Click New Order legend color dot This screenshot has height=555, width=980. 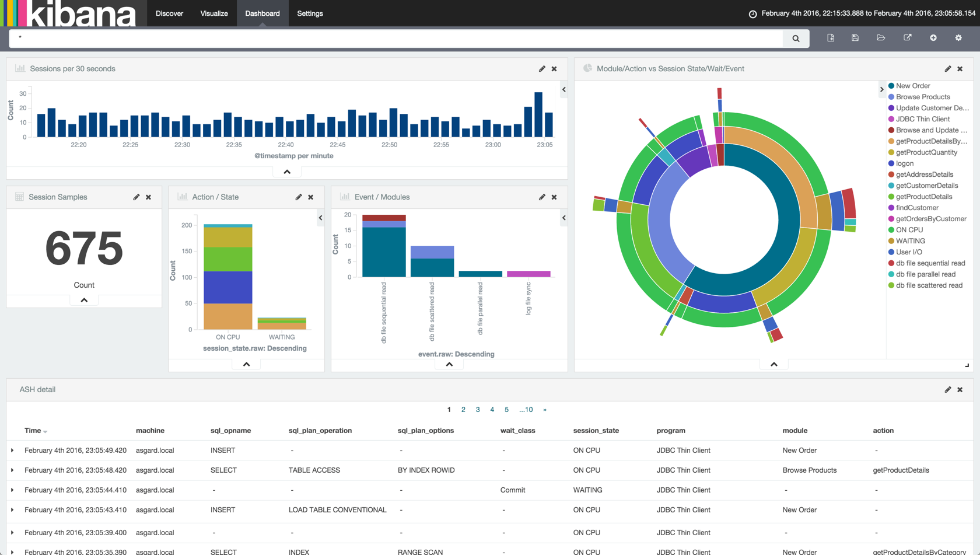[x=891, y=86]
